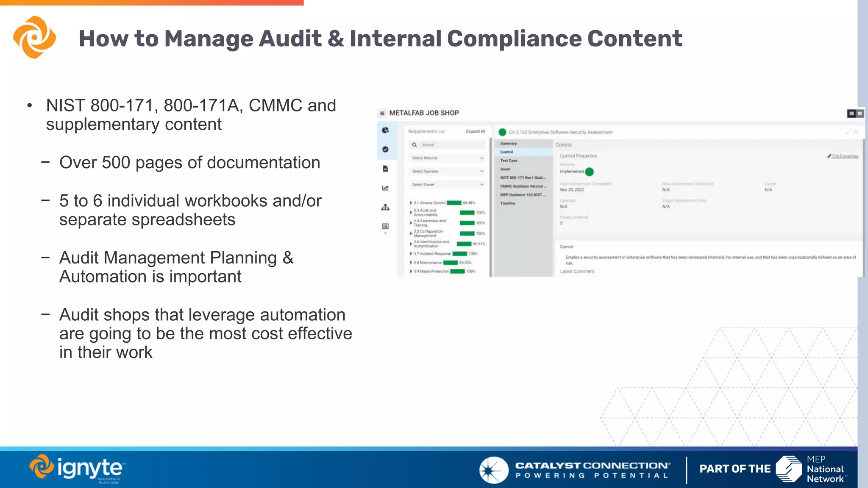The width and height of the screenshot is (868, 488).
Task: Click the 3.8 Maintenance 83.33% progress bar
Action: (x=451, y=263)
